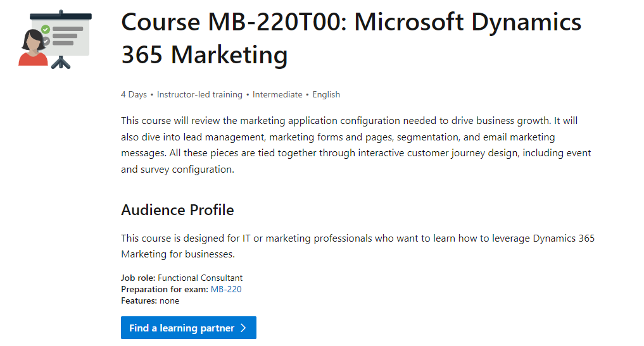Click the Functional Consultant text
This screenshot has height=346, width=644.
pos(200,278)
